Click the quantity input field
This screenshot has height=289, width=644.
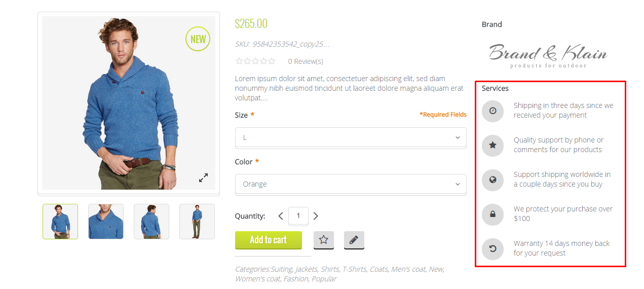click(298, 216)
